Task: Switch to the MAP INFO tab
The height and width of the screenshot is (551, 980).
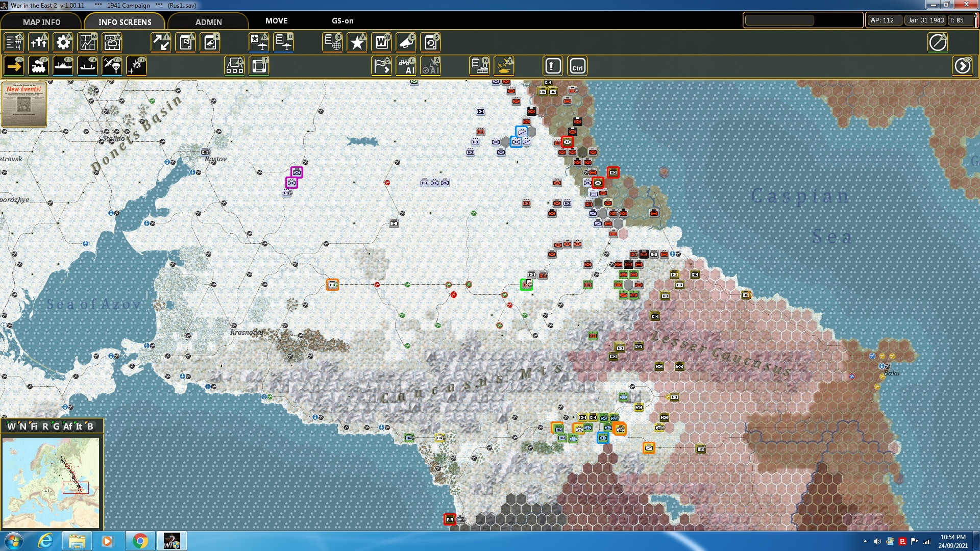Action: (41, 22)
